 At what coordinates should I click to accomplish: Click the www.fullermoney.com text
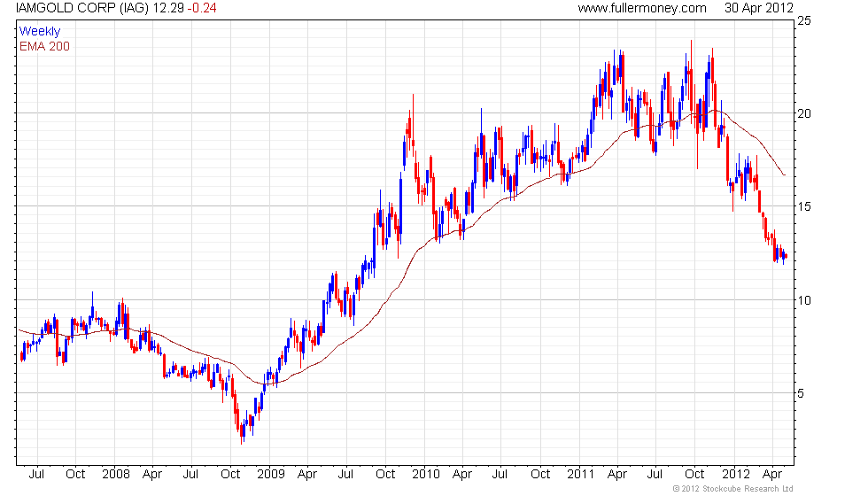642,8
